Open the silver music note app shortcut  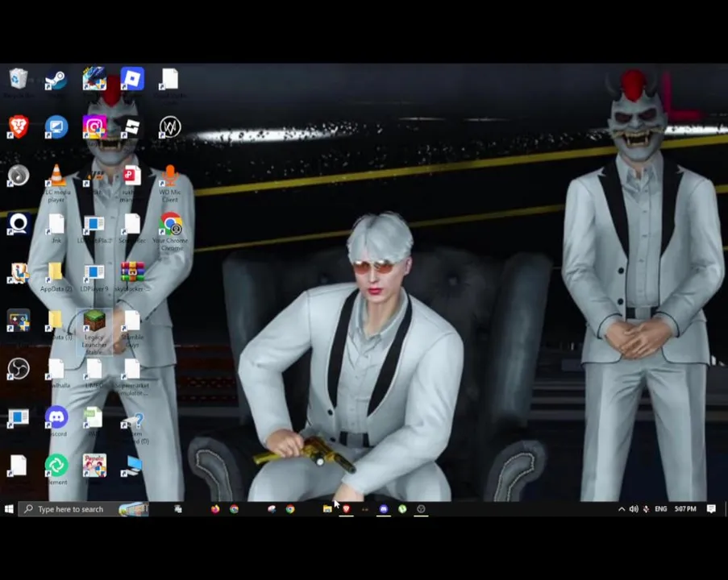click(19, 176)
